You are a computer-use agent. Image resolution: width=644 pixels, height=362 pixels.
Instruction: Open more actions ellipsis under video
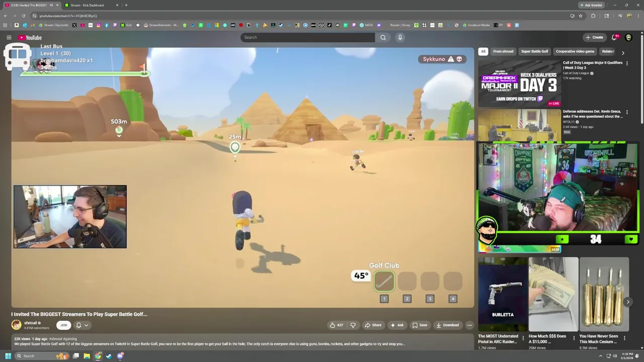coord(469,325)
